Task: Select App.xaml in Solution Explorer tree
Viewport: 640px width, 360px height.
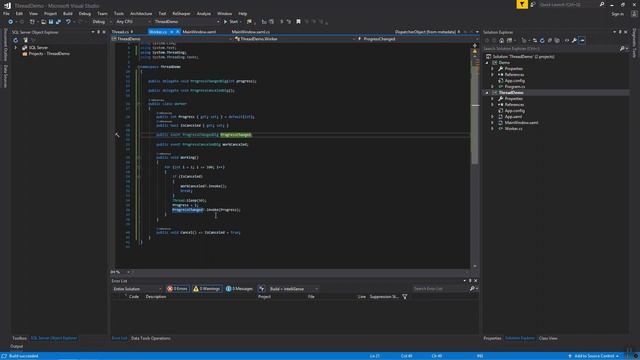Action: [x=513, y=117]
